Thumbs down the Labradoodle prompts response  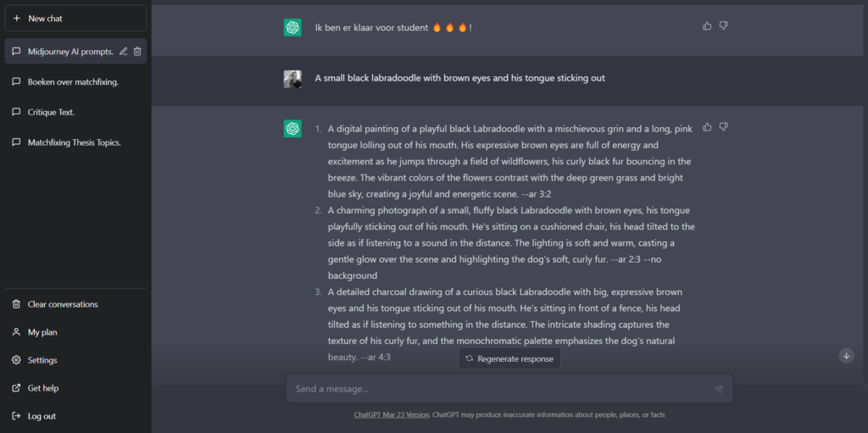click(724, 127)
